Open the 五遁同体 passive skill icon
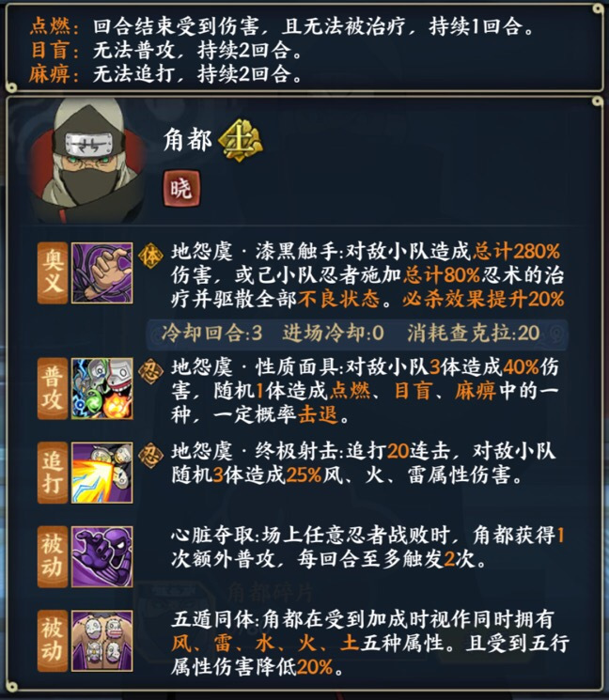This screenshot has height=700, width=609. [x=101, y=641]
